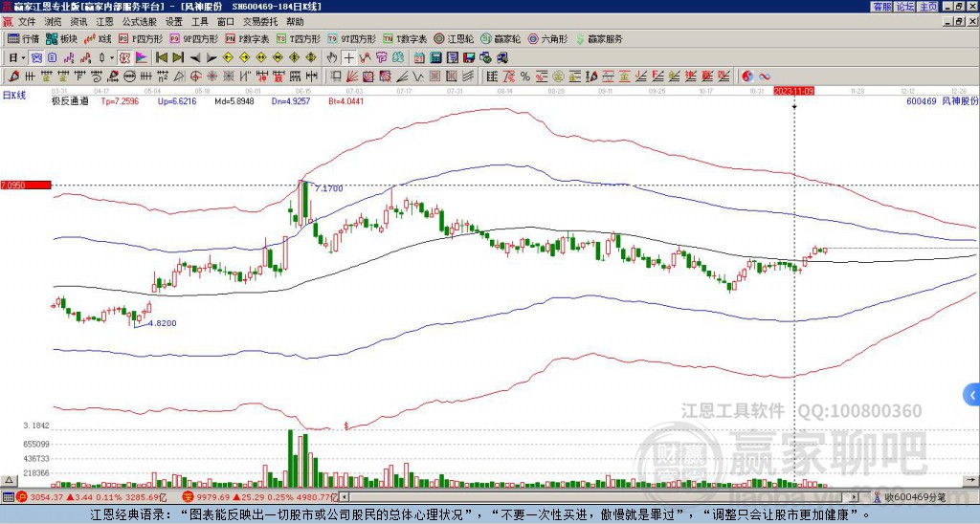The width and height of the screenshot is (980, 524).
Task: Click the 主页 homepage button
Action: (x=927, y=7)
